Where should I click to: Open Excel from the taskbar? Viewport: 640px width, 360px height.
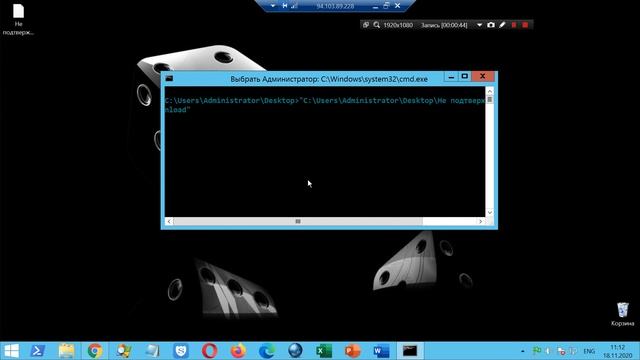(324, 351)
